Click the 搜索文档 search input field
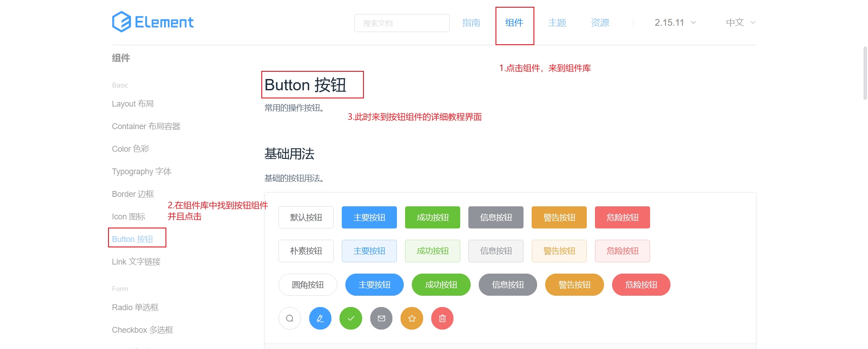 pyautogui.click(x=402, y=23)
